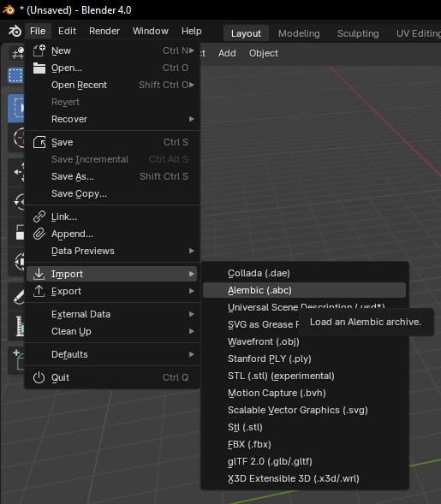Switch to the UV Editing workspace tab
This screenshot has width=441, height=504.
tap(418, 33)
